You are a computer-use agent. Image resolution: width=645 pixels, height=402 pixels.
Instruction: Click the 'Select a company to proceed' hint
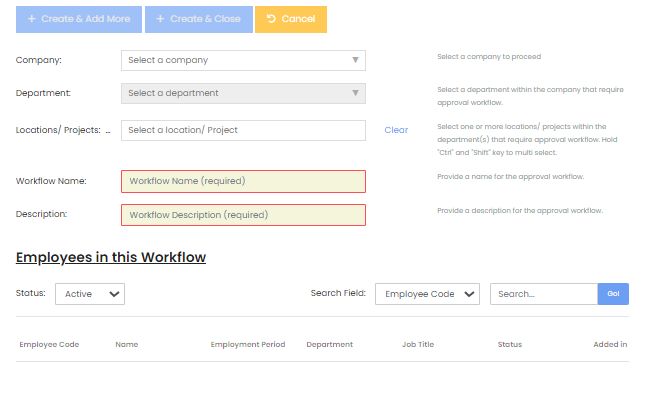(x=489, y=57)
